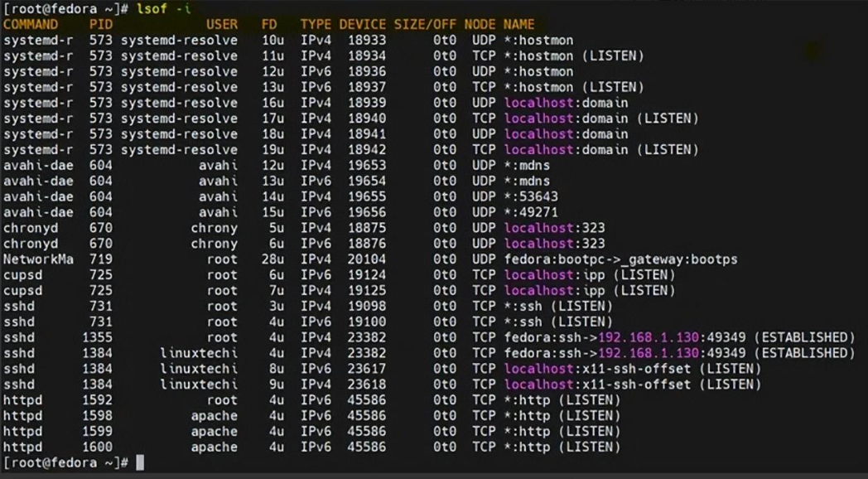The height and width of the screenshot is (479, 868).
Task: Click the '*:49271' UDP port entry
Action: [x=531, y=212]
